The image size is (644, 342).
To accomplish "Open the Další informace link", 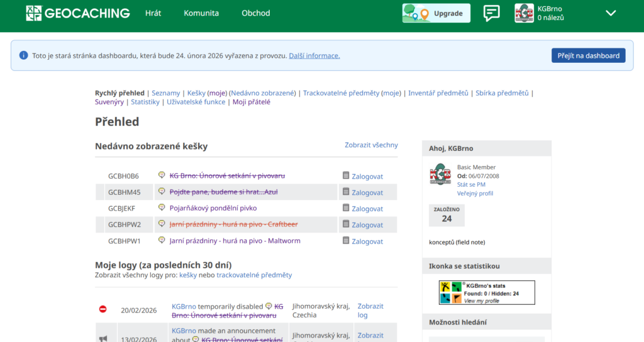I will click(314, 56).
